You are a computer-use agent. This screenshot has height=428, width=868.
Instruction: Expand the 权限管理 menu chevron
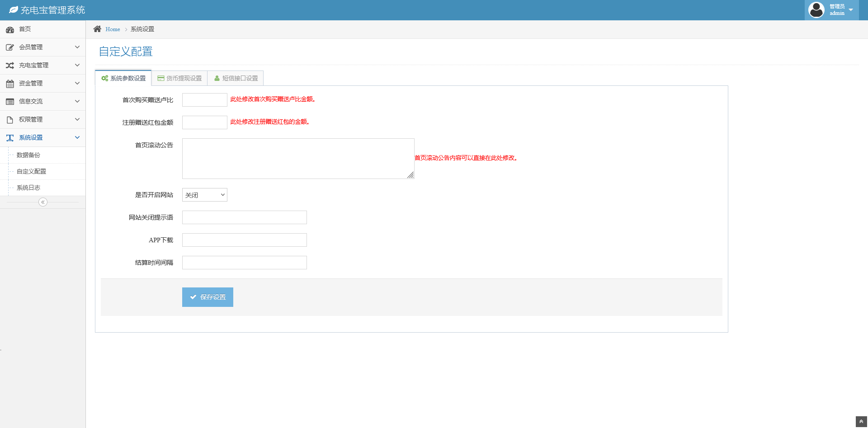tap(77, 119)
